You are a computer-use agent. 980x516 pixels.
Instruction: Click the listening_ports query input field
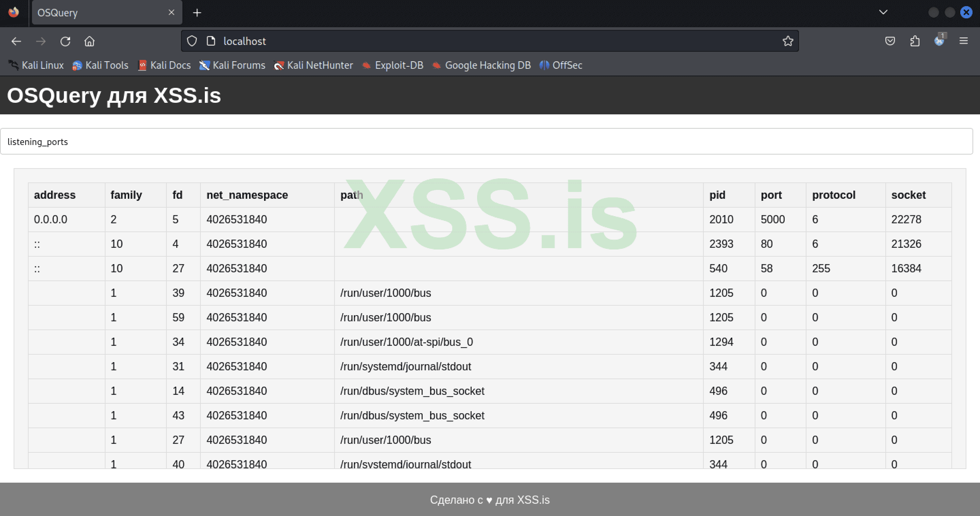(486, 142)
